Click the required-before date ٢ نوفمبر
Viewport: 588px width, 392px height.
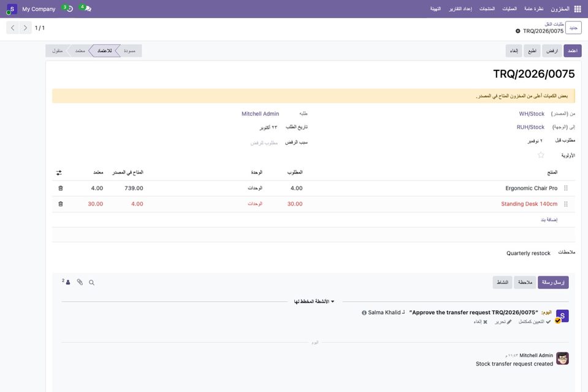(535, 141)
